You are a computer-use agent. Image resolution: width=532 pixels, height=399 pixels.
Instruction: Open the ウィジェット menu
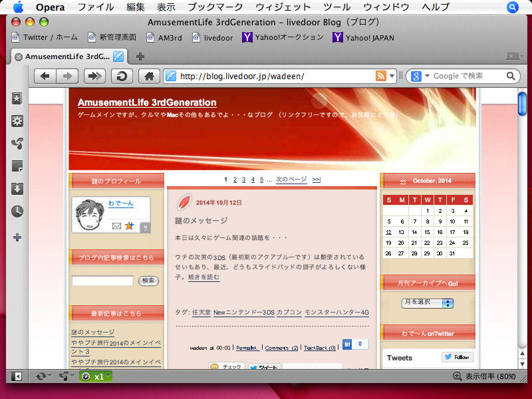click(x=283, y=7)
